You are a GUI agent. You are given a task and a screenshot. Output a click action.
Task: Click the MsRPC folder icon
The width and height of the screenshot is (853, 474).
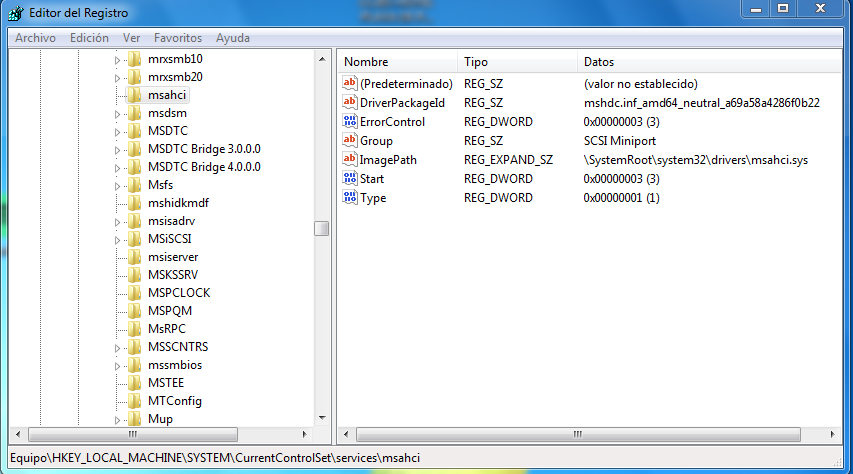[135, 328]
